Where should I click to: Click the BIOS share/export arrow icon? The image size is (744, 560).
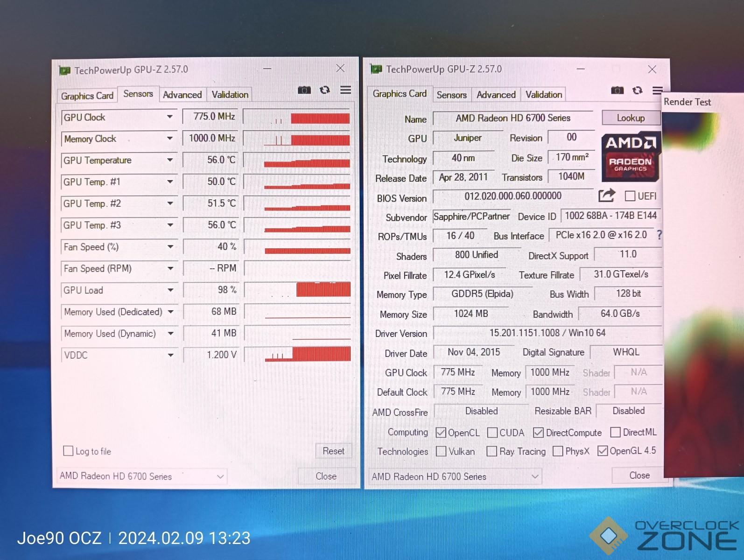607,196
